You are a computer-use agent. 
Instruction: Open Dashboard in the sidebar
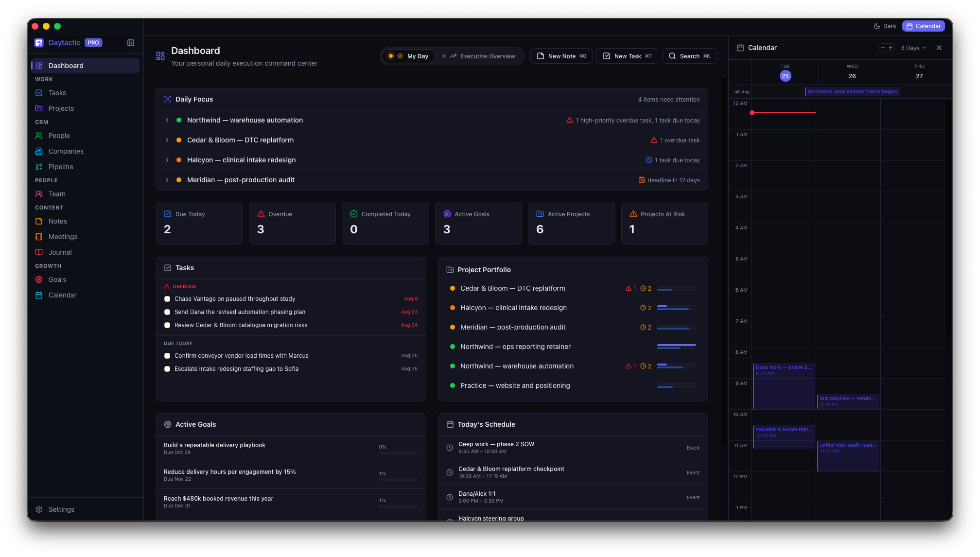86,66
